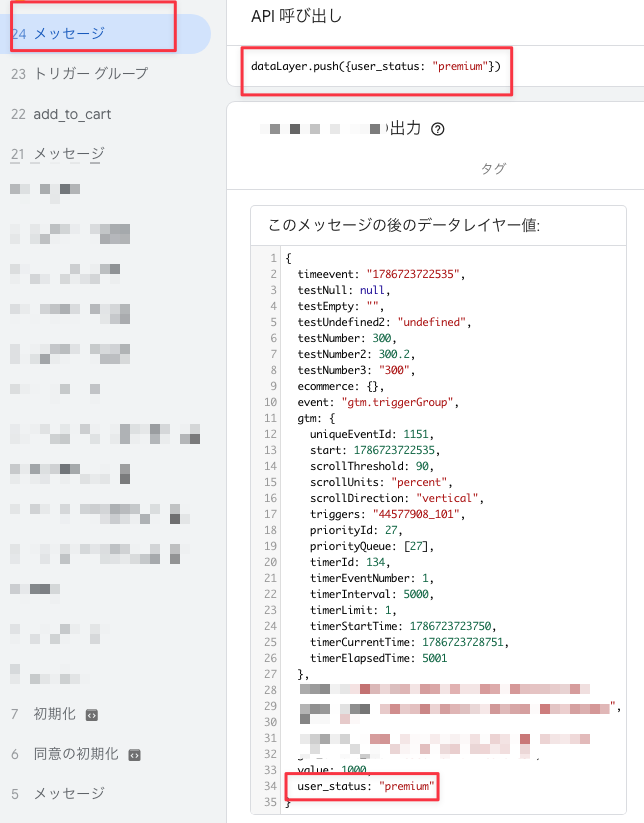
Task: Click the start: 1786723722535 line
Action: coord(375,450)
